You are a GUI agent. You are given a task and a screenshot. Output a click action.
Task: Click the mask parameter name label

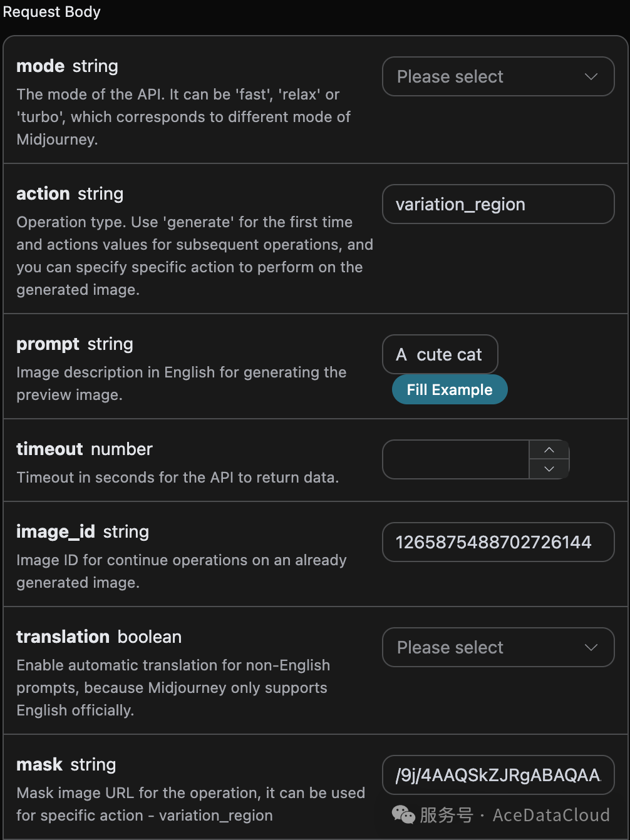[39, 764]
